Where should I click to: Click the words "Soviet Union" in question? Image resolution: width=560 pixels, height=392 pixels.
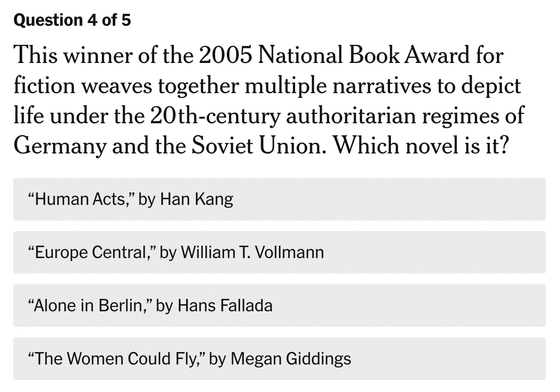coord(252,144)
